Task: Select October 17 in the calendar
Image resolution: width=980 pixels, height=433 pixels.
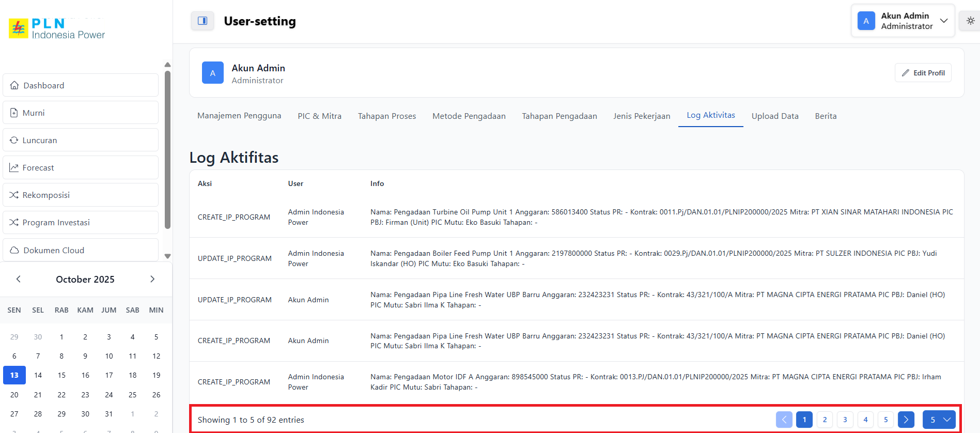Action: tap(109, 375)
